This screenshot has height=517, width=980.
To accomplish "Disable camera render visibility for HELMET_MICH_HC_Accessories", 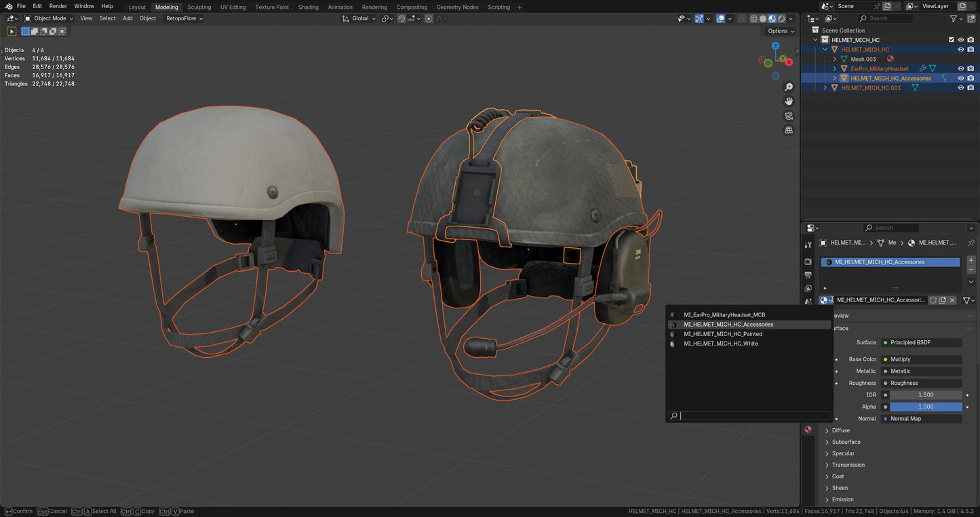I will (x=971, y=78).
